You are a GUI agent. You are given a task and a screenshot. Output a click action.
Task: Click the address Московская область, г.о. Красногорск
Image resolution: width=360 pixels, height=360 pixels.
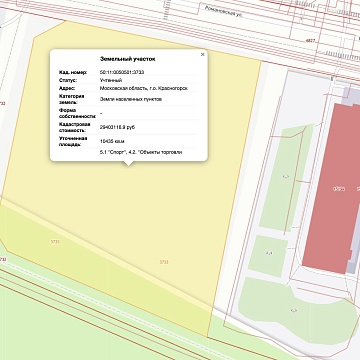pos(144,88)
